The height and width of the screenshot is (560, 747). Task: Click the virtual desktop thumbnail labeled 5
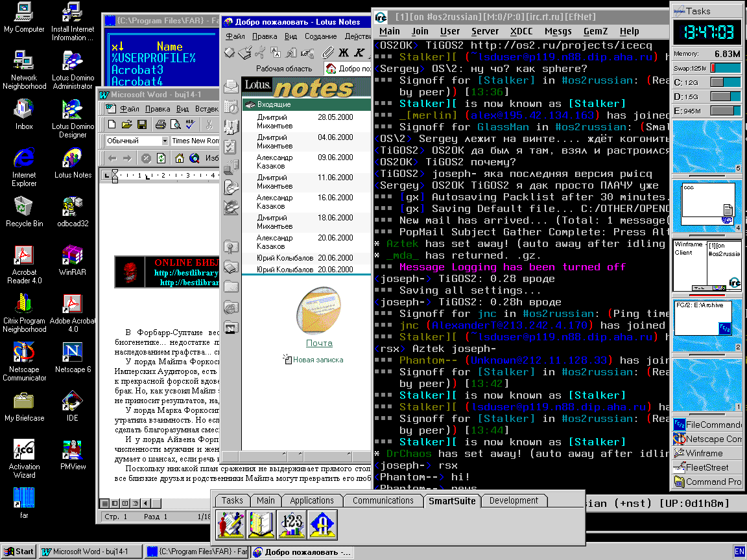pos(707,146)
